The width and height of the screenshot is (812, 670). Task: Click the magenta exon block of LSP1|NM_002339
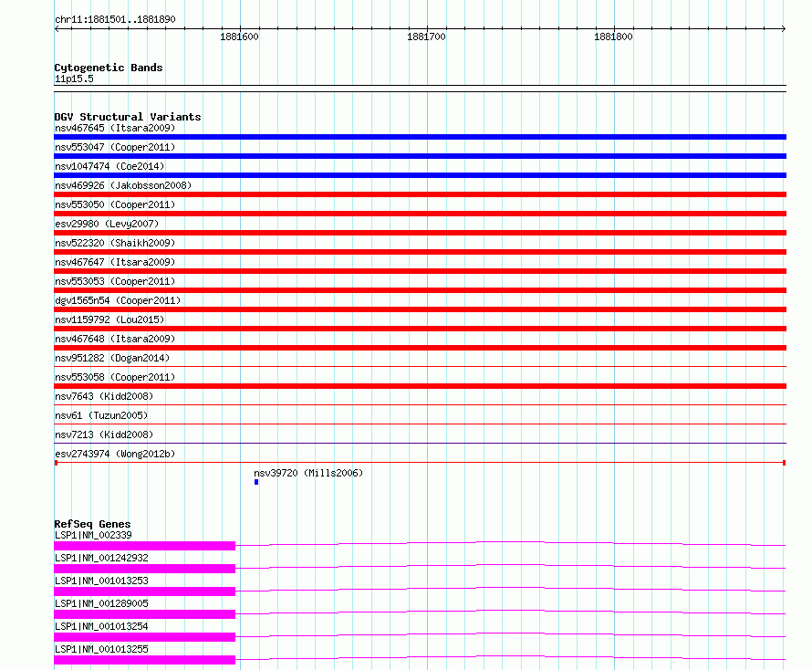point(144,546)
